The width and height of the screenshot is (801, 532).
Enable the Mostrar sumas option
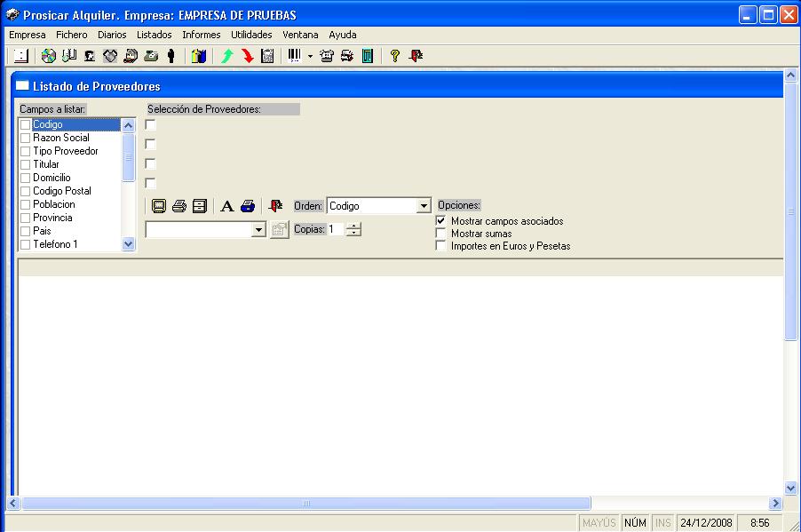[x=440, y=234]
